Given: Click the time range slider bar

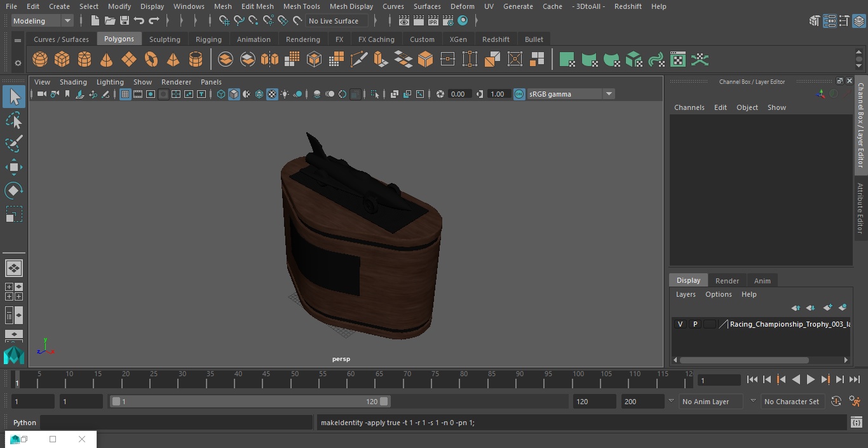Looking at the screenshot, I should (x=250, y=402).
